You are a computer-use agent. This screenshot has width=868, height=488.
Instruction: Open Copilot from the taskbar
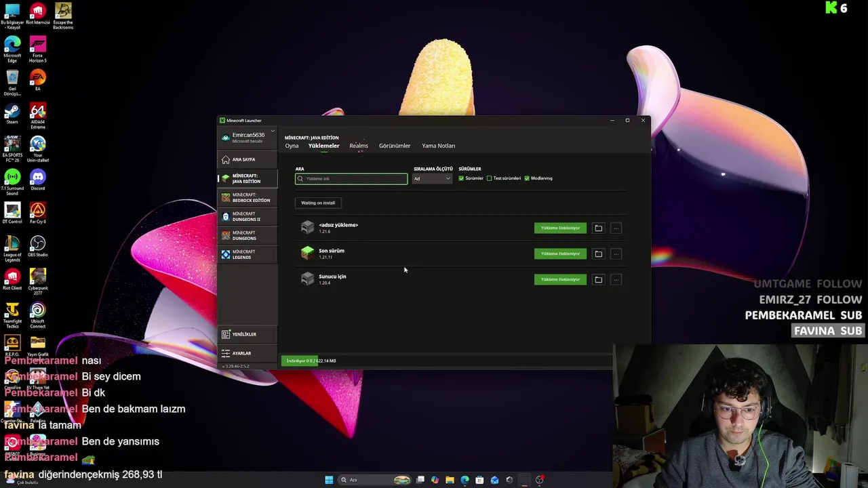point(435,480)
